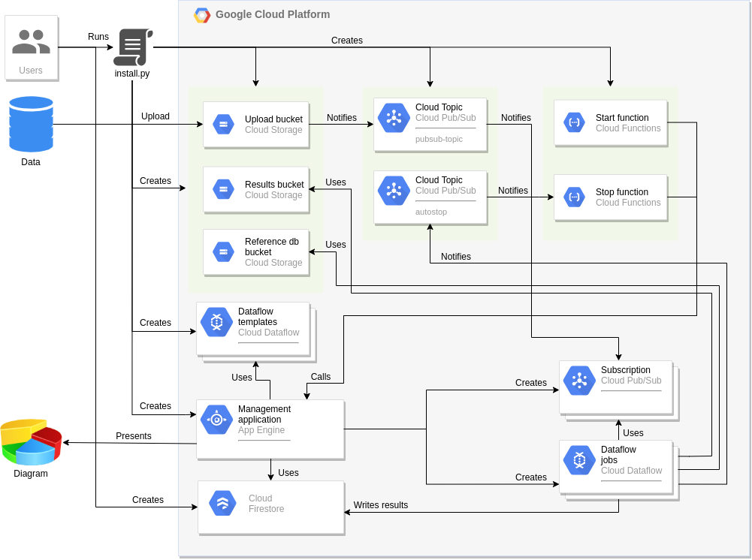This screenshot has height=560, width=752.
Task: Click the pubsub-topic name text
Action: pyautogui.click(x=439, y=140)
